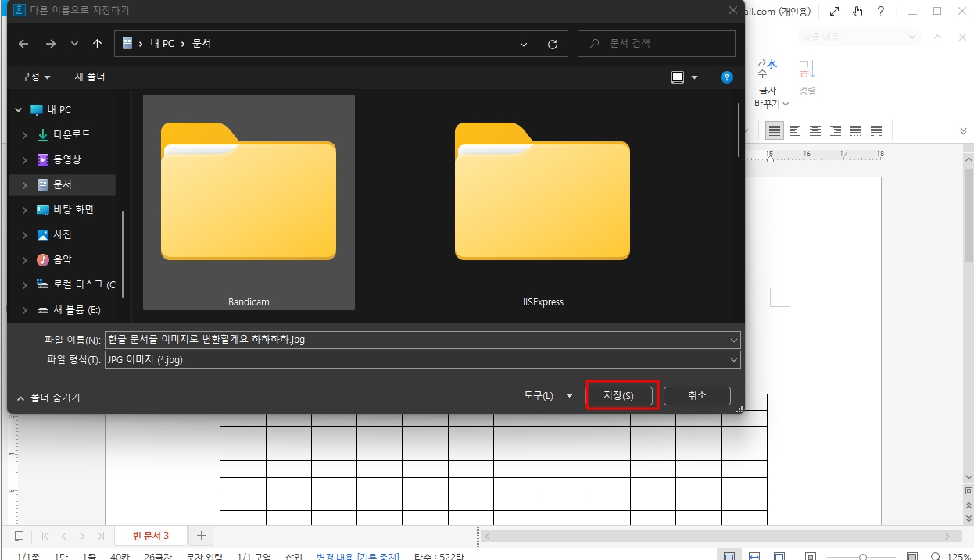Toggle right alignment in Hancom toolbar
Screen dimensions: 974x560
pos(836,130)
